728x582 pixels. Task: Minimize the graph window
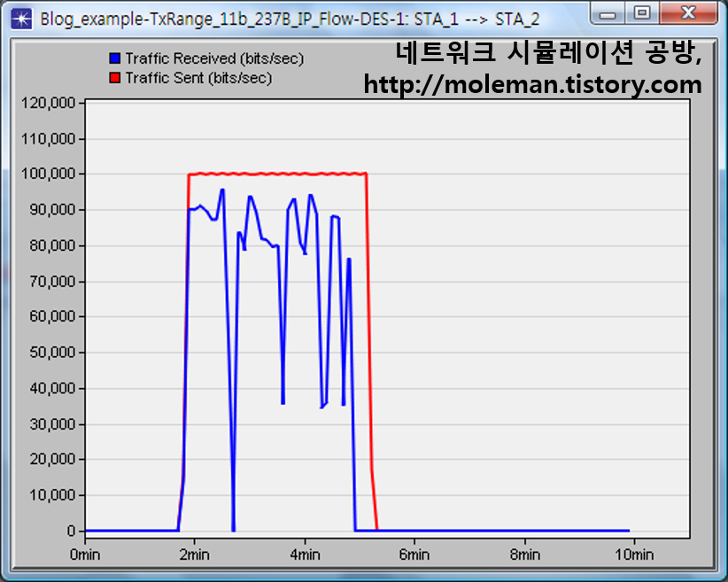pyautogui.click(x=608, y=14)
